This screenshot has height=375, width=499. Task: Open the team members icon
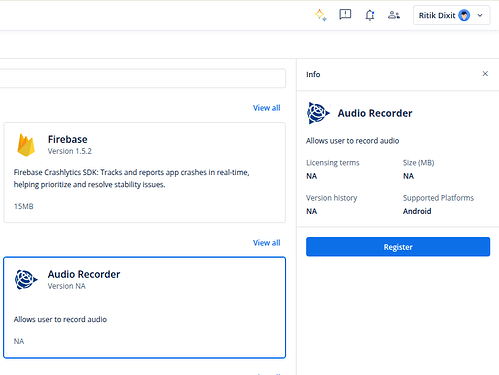click(394, 15)
